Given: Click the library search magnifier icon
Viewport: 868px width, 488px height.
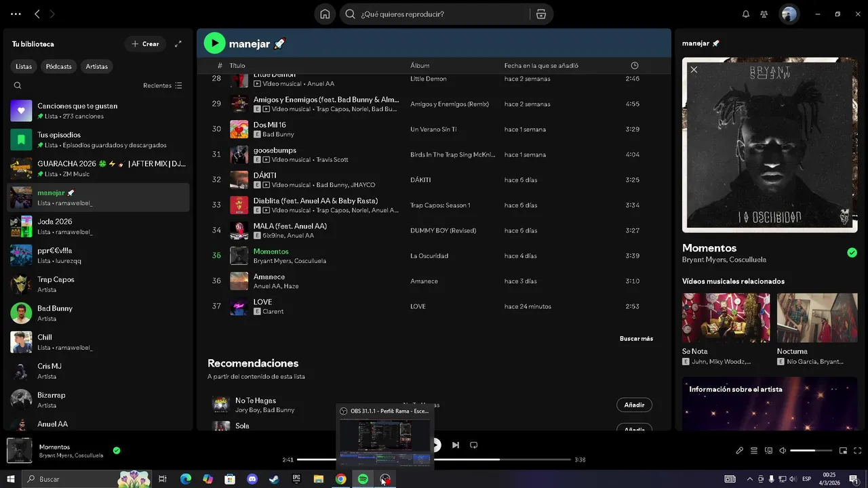Looking at the screenshot, I should (x=18, y=85).
